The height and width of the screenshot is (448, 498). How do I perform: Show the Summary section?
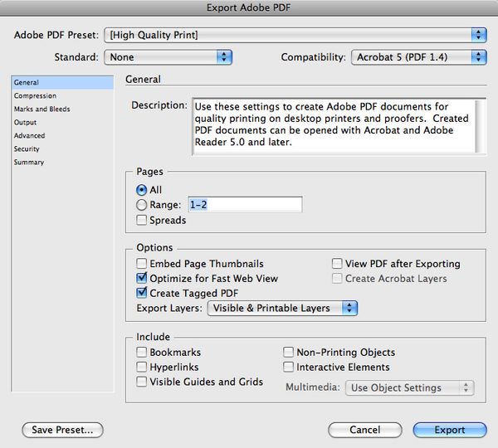point(29,163)
